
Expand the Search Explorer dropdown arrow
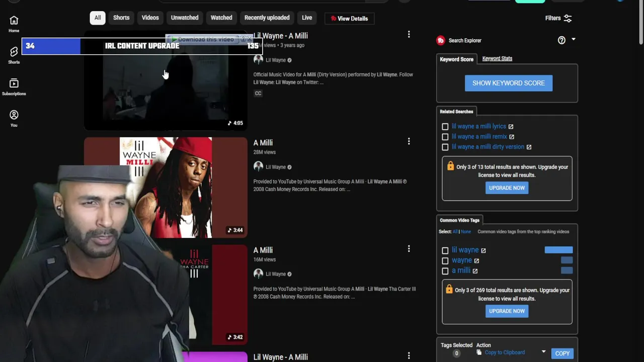(x=573, y=39)
